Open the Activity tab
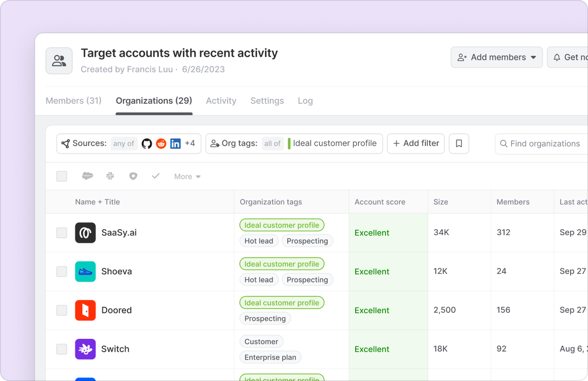The height and width of the screenshot is (381, 588). [221, 101]
